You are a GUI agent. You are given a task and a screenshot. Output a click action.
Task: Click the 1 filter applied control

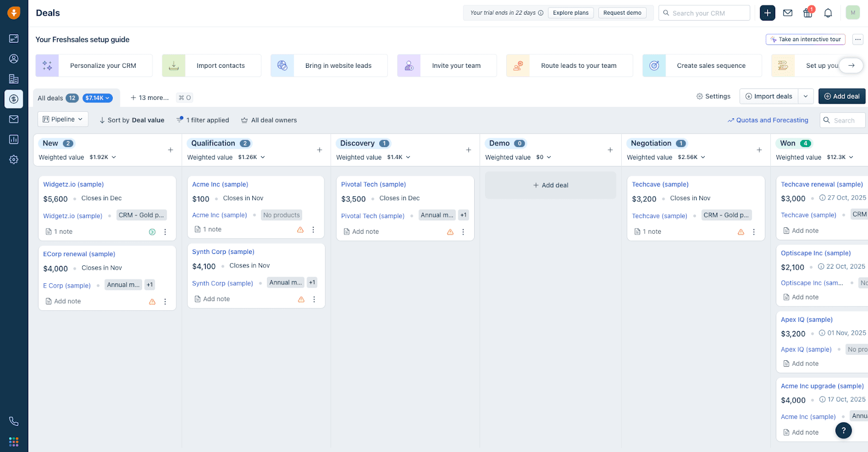coord(203,120)
